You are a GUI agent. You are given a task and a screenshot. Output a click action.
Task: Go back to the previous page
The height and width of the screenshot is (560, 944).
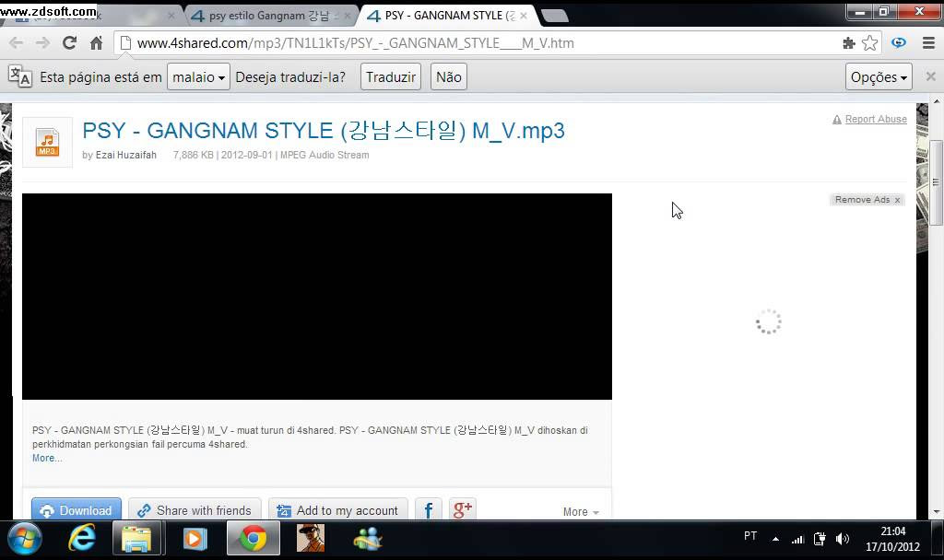point(17,43)
